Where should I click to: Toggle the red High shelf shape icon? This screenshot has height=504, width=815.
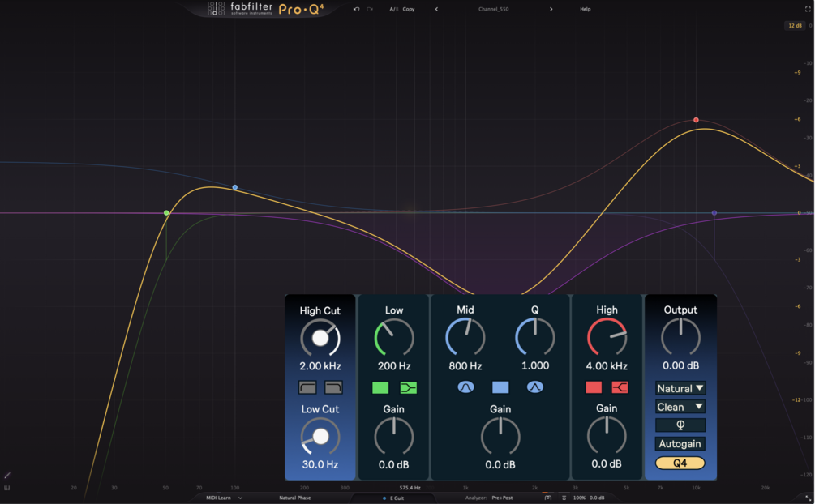pyautogui.click(x=620, y=387)
